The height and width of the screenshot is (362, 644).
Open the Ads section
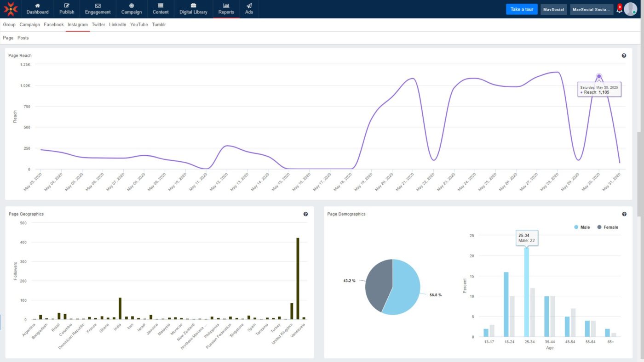[249, 9]
